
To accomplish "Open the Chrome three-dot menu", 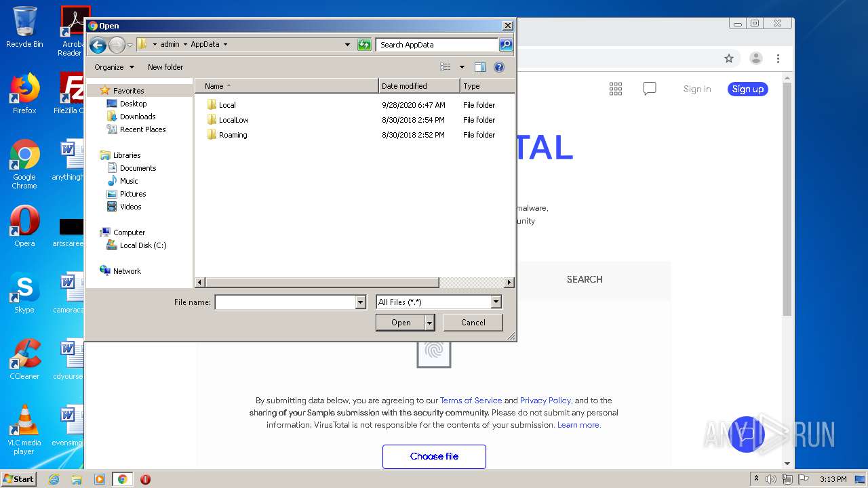I will tap(778, 58).
